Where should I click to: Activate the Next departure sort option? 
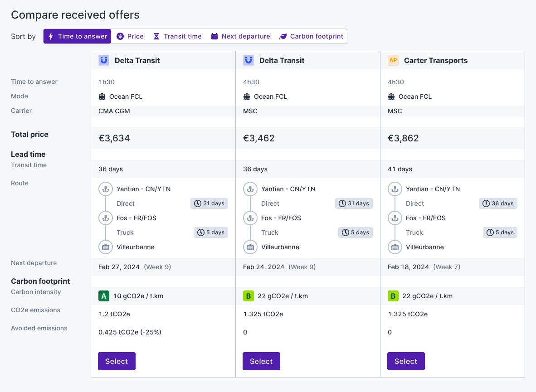[x=241, y=36]
